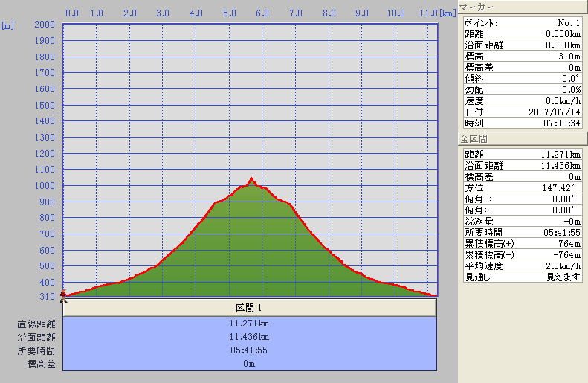Select the ポイント No.1 row
The width and height of the screenshot is (588, 383).
(523, 23)
